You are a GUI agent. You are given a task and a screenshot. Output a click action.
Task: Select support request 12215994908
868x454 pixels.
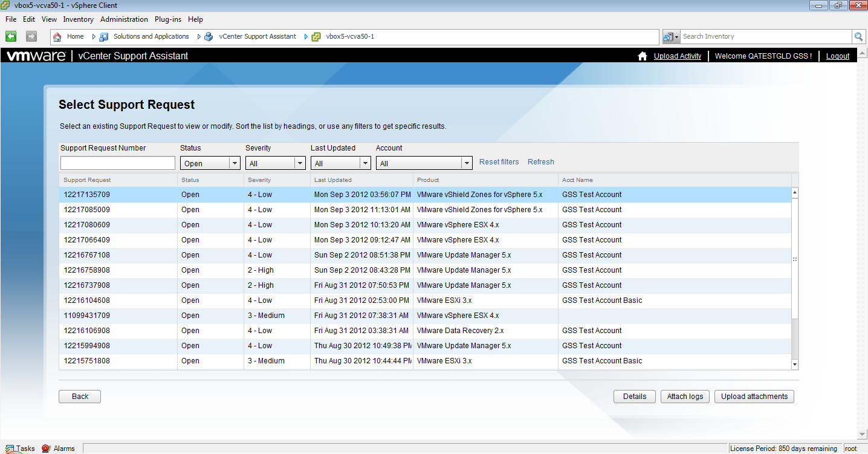tap(425, 346)
